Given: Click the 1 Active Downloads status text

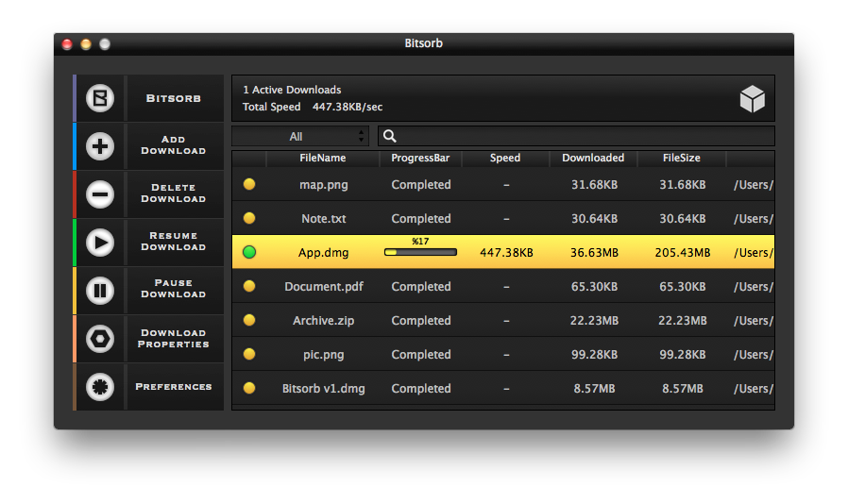Looking at the screenshot, I should (x=292, y=90).
